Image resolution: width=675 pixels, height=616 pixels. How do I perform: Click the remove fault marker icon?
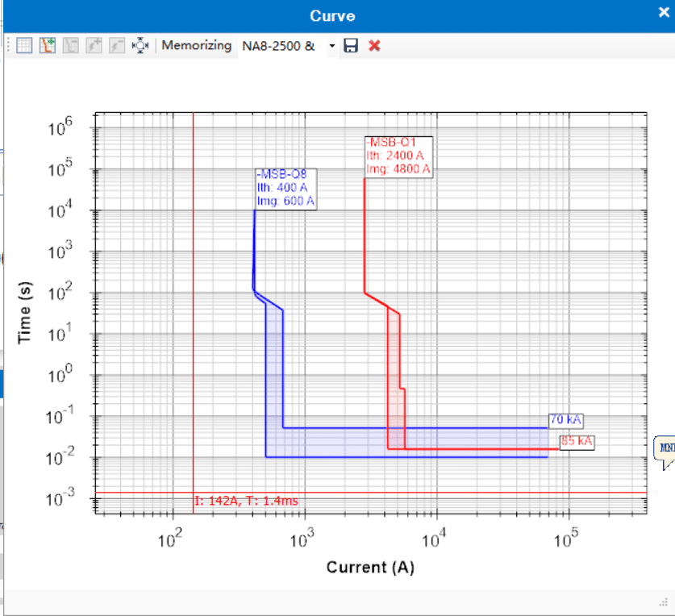[x=117, y=45]
